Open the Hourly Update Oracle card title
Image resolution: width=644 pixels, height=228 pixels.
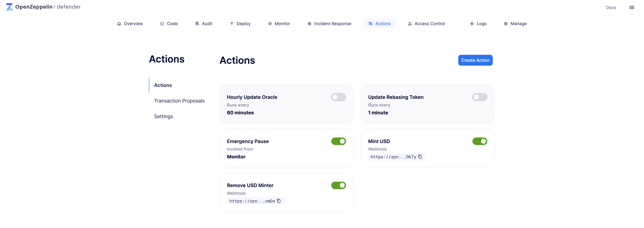pos(252,97)
